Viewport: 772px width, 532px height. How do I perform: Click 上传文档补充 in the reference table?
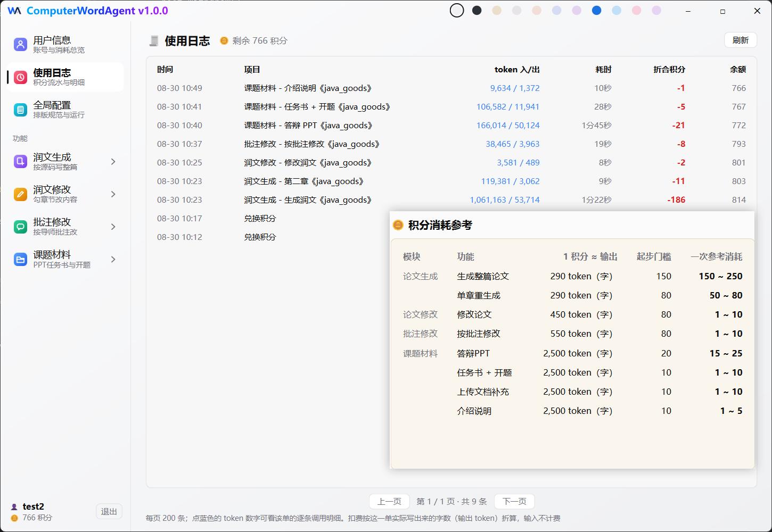pos(483,392)
